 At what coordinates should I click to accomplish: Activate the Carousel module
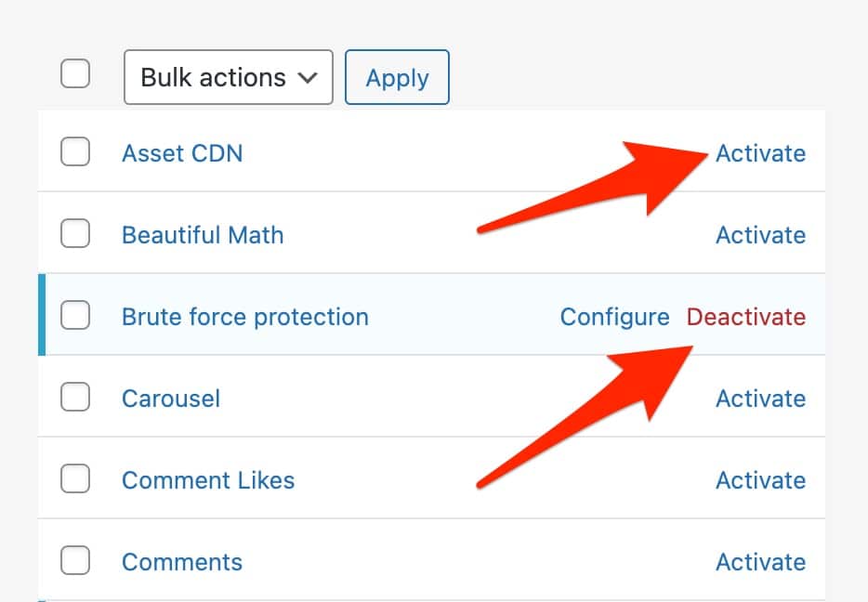click(760, 399)
